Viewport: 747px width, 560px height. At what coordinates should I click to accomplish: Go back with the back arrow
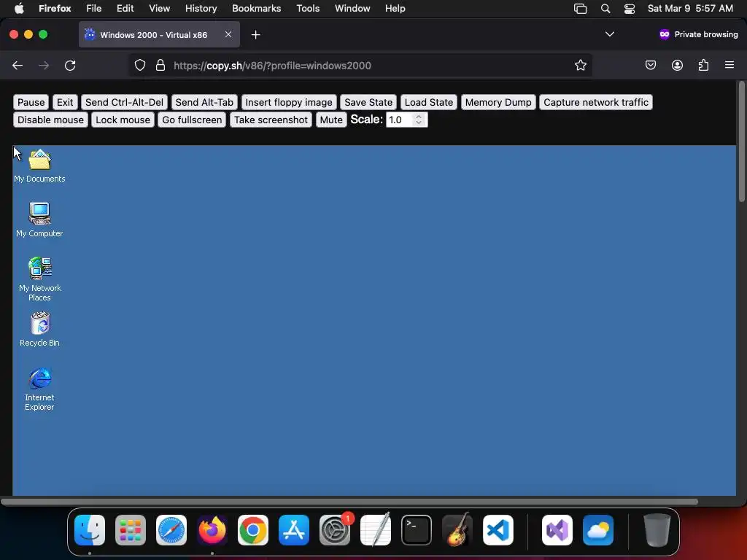coord(18,66)
